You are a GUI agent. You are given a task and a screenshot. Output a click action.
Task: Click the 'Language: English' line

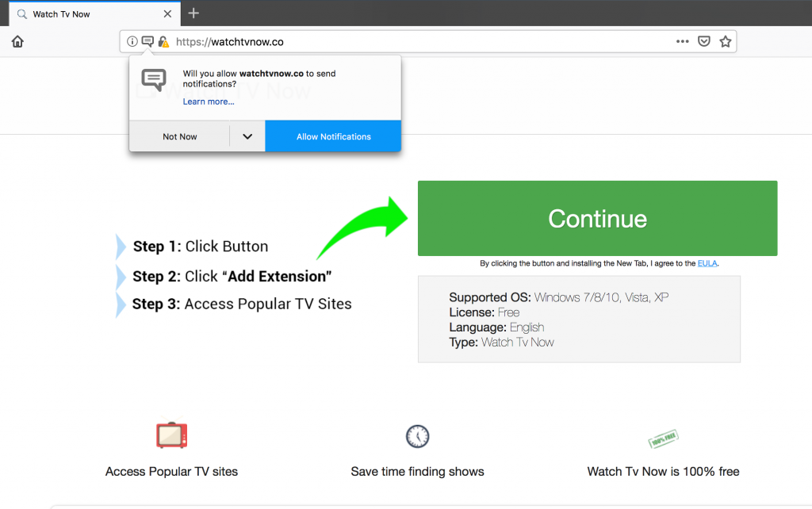coord(496,327)
